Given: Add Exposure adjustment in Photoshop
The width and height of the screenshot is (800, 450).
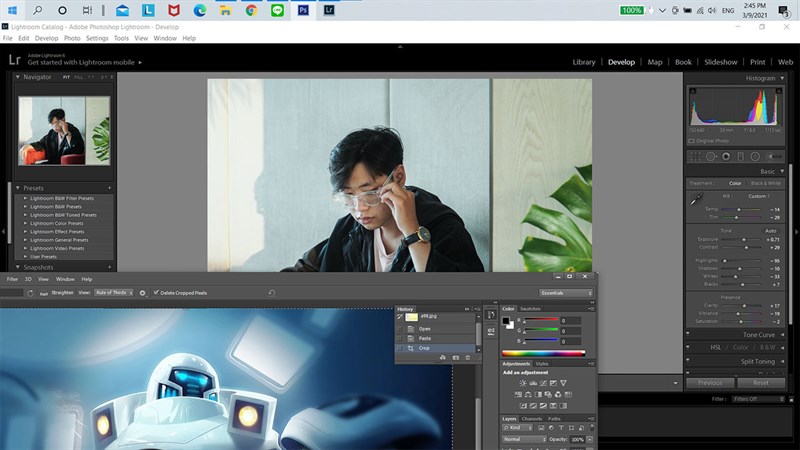Looking at the screenshot, I should pyautogui.click(x=553, y=383).
